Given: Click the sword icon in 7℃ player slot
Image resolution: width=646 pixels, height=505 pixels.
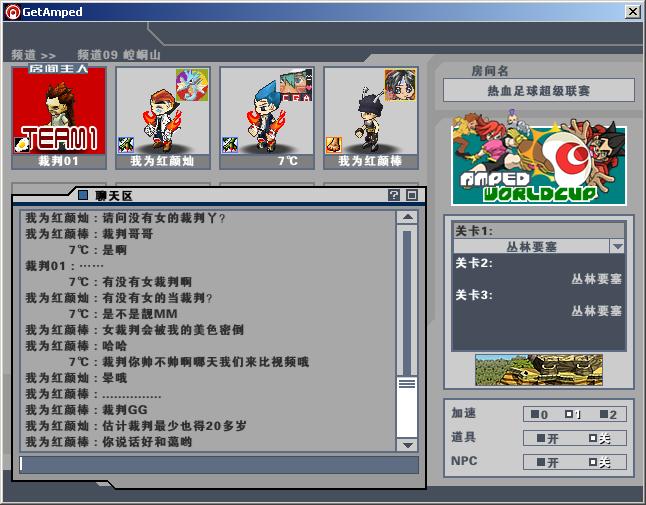Looking at the screenshot, I should click(230, 144).
